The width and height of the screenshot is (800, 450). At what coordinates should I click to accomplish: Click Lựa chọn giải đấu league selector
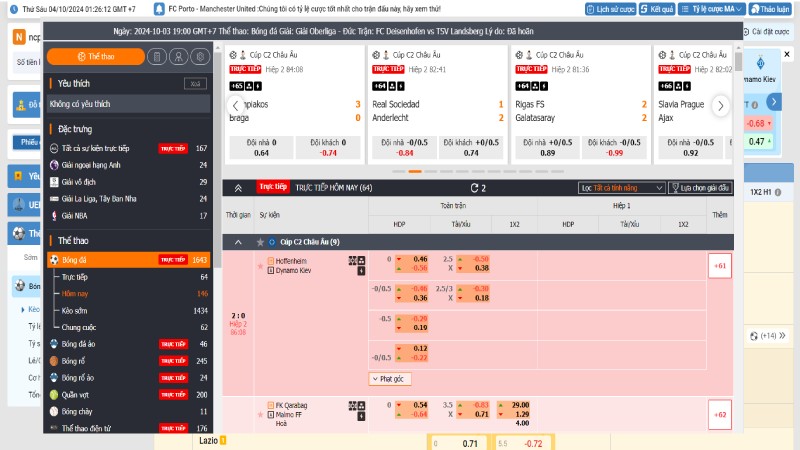[x=701, y=188]
